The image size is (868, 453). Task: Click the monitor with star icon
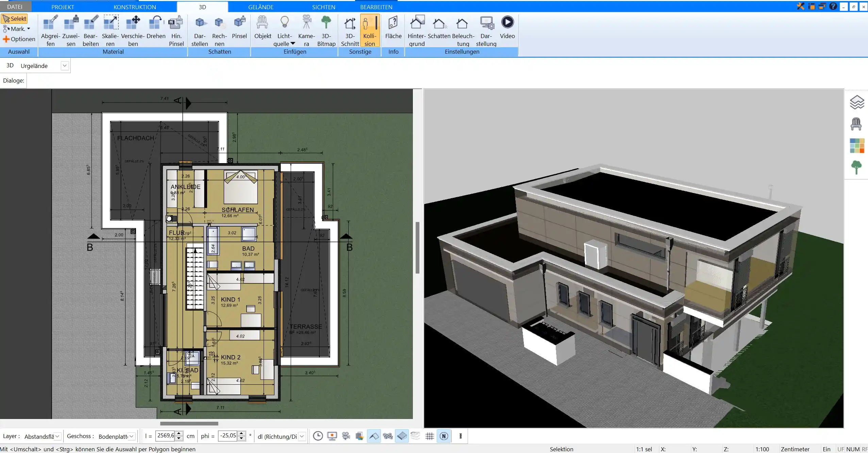pyautogui.click(x=332, y=436)
